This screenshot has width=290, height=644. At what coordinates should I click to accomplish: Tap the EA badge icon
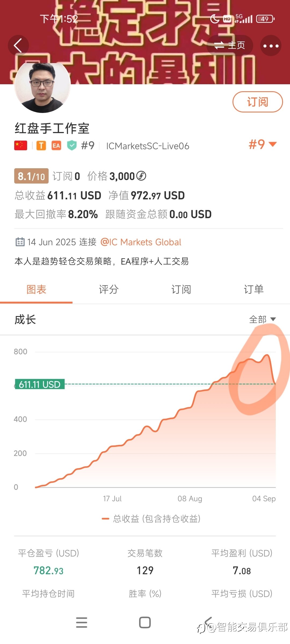[56, 145]
